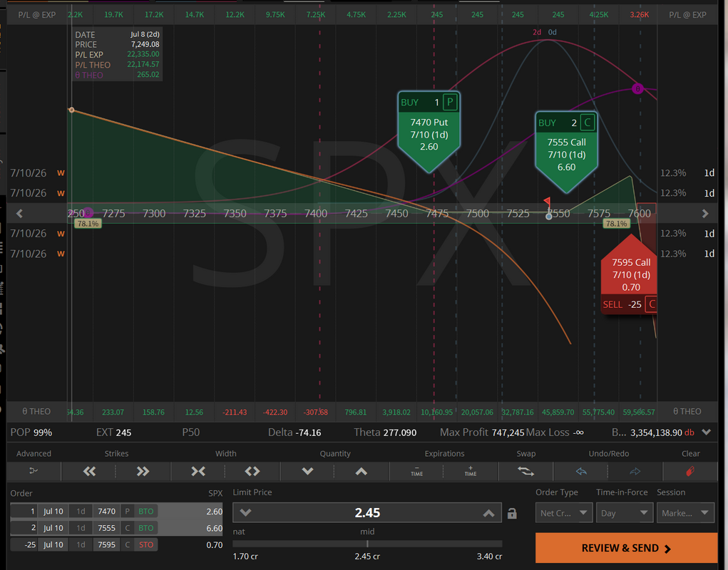
Task: Clear the order with the red eraser
Action: [690, 471]
